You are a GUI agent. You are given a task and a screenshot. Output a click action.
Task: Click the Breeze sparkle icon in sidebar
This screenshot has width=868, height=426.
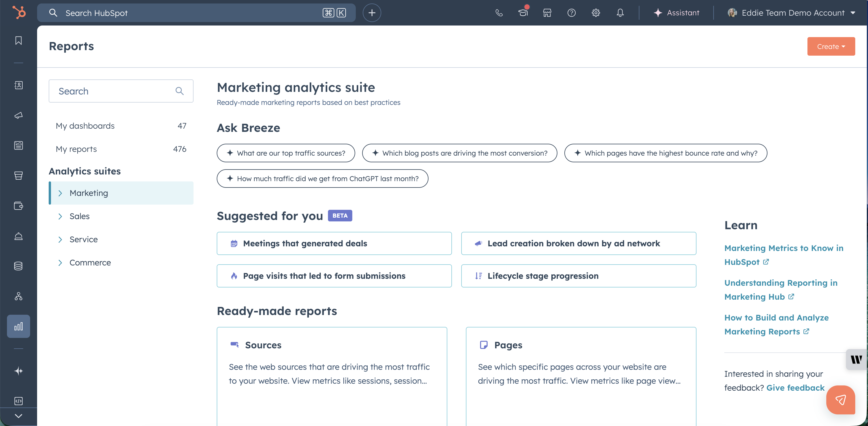coord(19,371)
